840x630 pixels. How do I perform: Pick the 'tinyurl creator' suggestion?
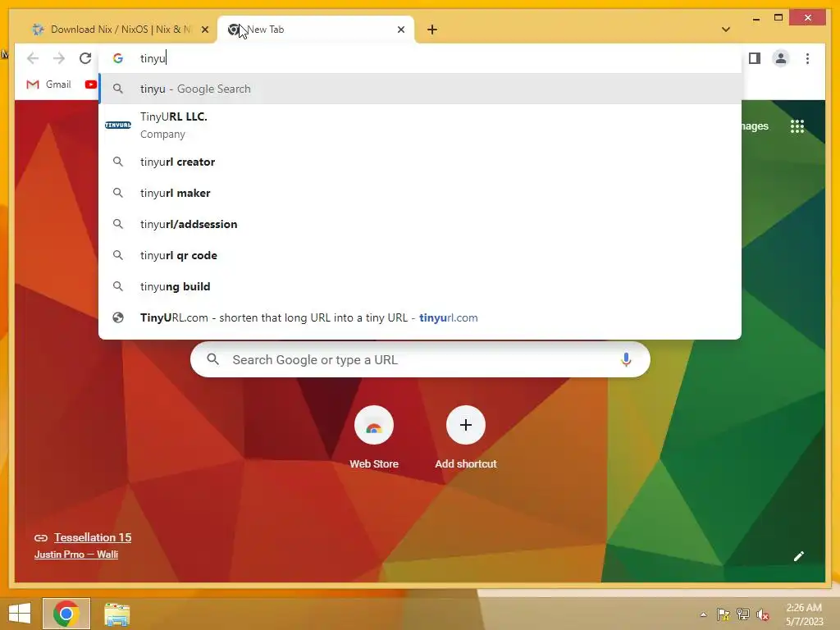coord(420,162)
